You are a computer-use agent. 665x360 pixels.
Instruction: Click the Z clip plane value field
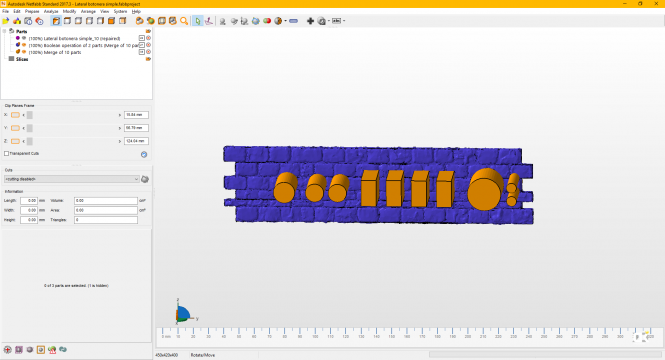136,141
